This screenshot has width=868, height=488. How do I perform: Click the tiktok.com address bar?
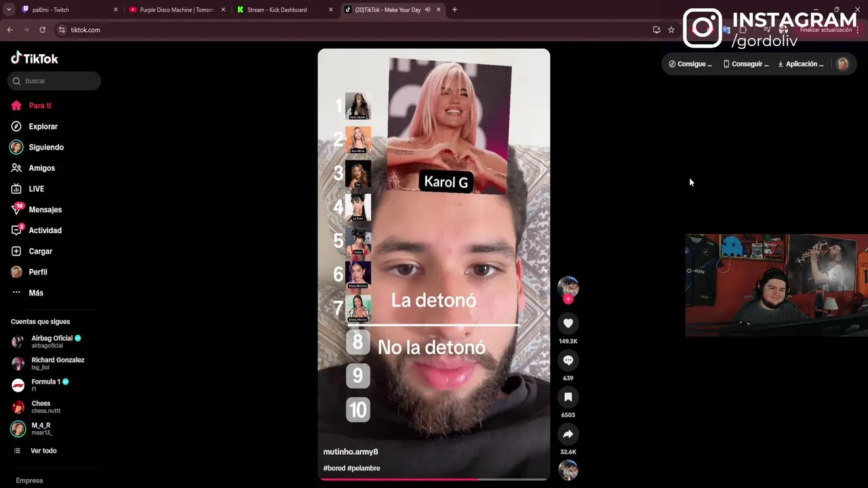tap(353, 30)
